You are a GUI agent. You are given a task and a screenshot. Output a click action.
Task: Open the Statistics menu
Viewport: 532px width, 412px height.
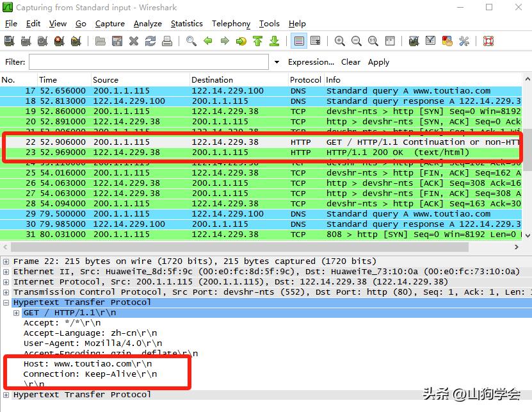coord(186,24)
